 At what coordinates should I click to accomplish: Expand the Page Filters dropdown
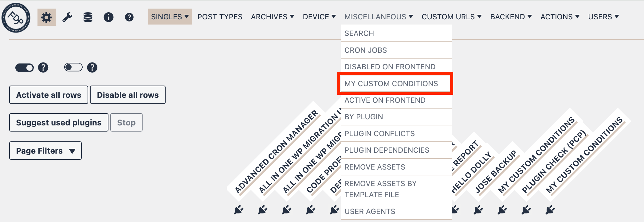tap(45, 151)
